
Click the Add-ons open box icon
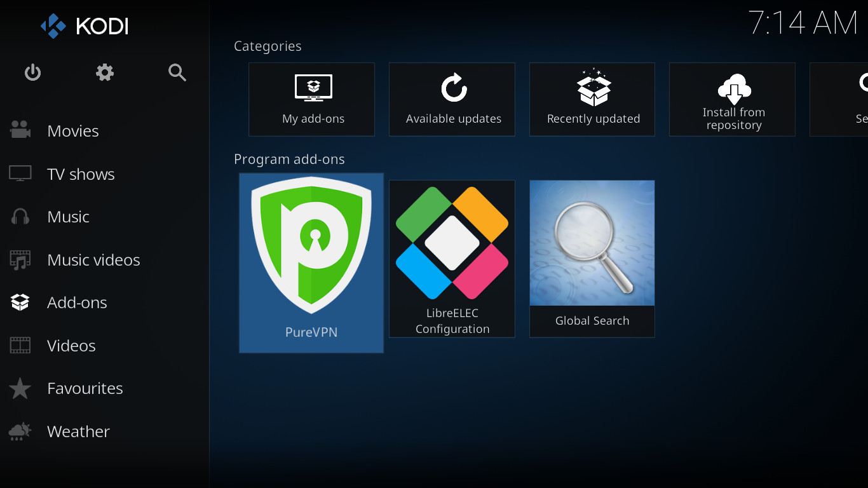pos(20,302)
